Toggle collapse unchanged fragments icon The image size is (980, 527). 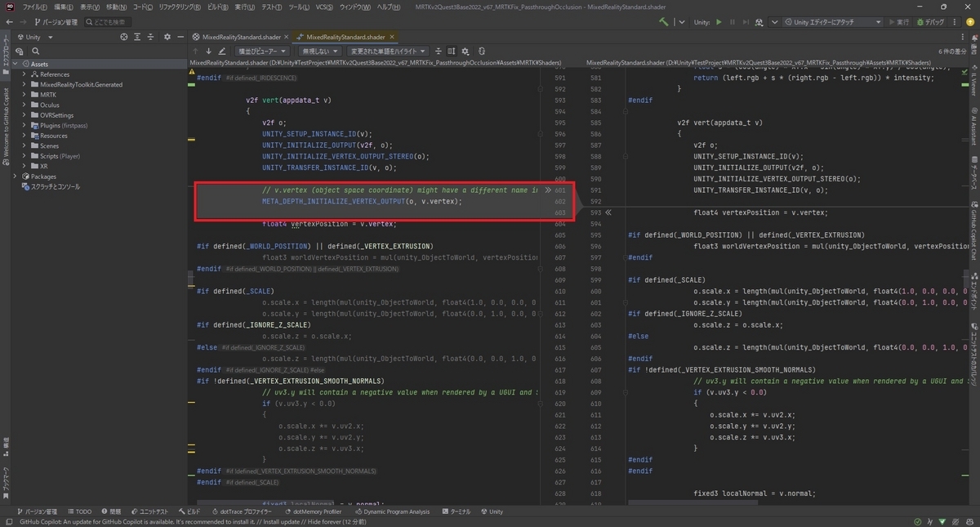pyautogui.click(x=439, y=51)
